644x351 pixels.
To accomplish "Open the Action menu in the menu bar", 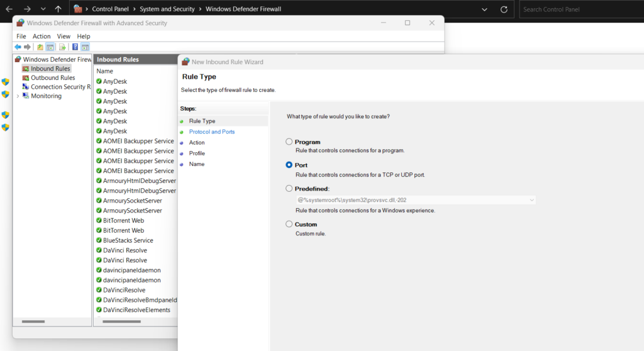I will tap(42, 36).
